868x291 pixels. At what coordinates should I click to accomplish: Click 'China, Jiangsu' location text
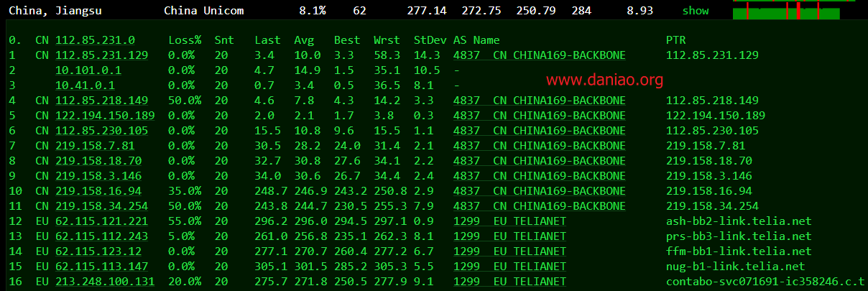click(55, 11)
